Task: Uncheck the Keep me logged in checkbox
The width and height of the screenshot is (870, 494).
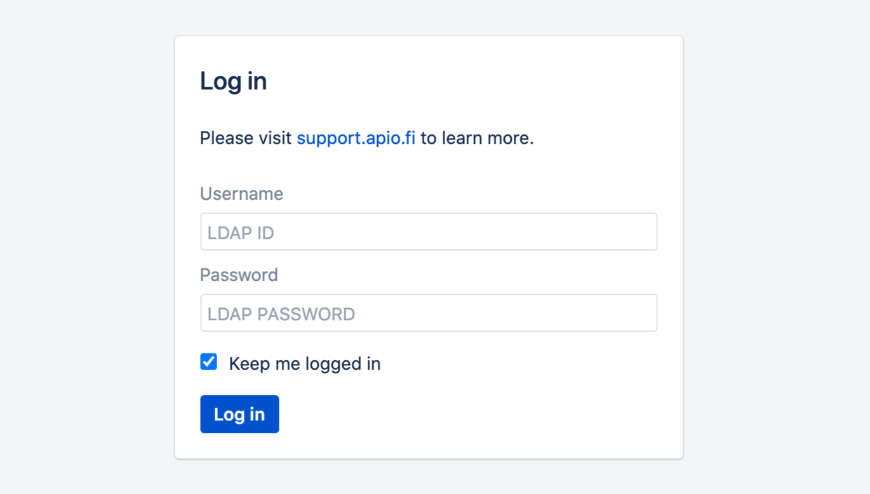Action: [209, 362]
